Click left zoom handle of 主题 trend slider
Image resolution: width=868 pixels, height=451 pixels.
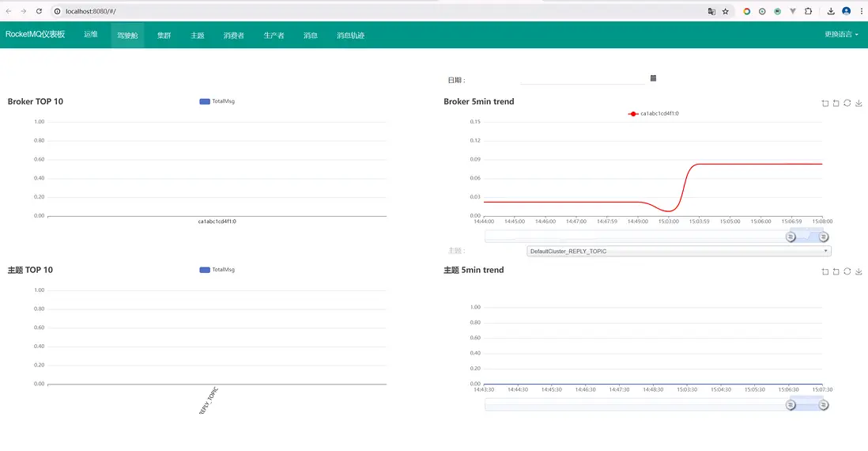point(791,405)
